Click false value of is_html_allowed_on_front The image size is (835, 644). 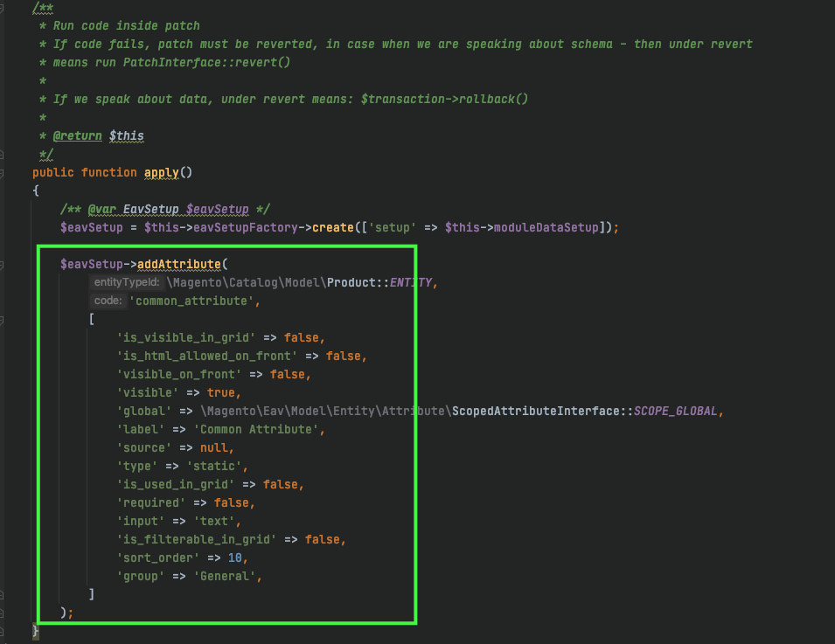click(344, 356)
